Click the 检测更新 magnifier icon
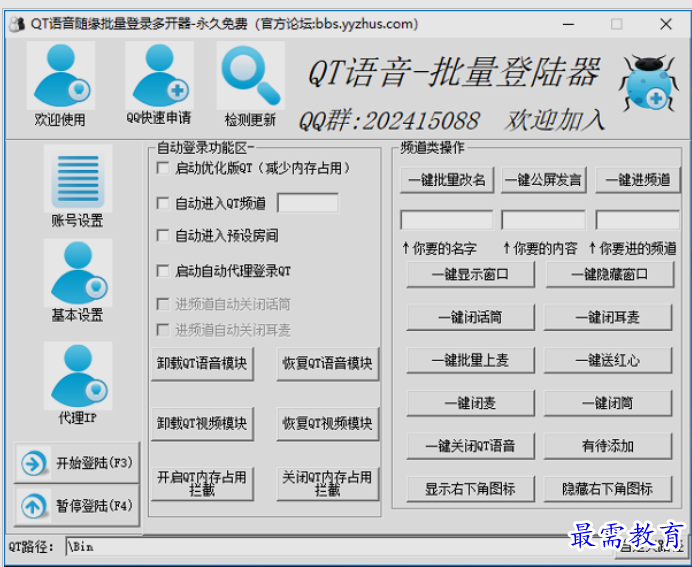The image size is (692, 567). (251, 75)
